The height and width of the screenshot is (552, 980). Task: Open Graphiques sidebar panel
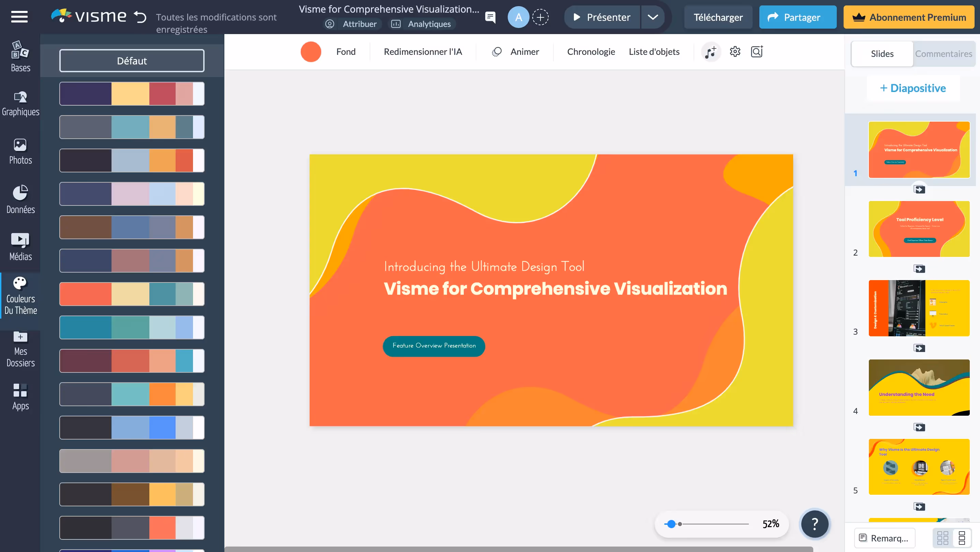tap(20, 103)
